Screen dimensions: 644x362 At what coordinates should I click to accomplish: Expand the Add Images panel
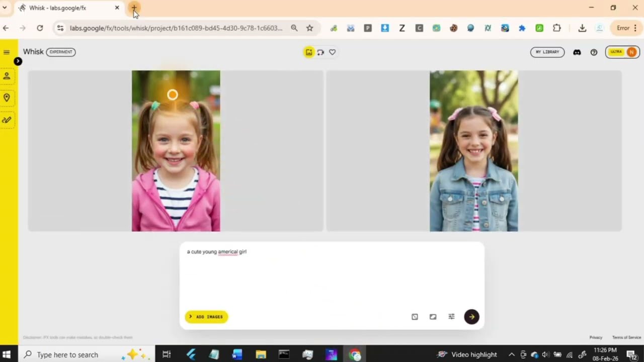pyautogui.click(x=206, y=317)
